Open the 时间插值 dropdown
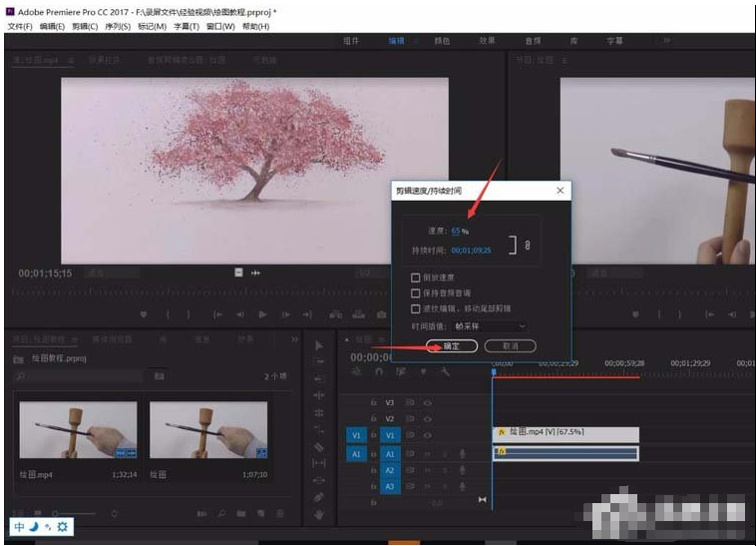This screenshot has height=546, width=756. [490, 326]
